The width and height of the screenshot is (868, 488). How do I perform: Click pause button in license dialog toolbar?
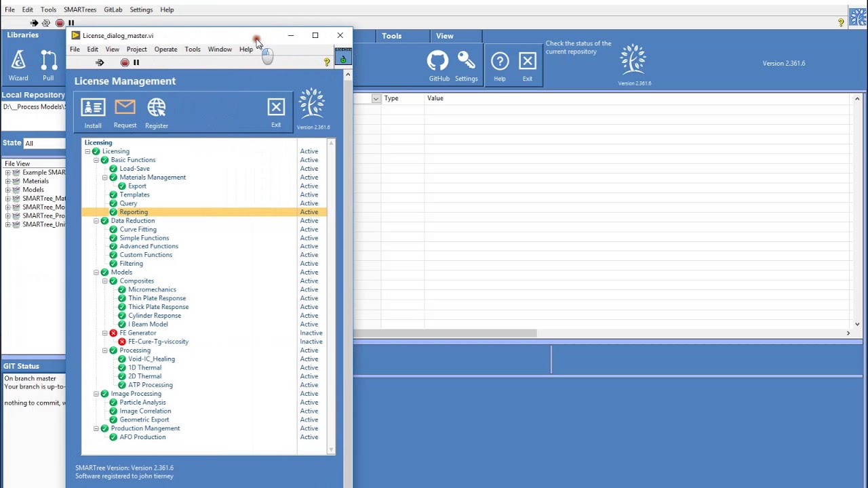tap(136, 62)
